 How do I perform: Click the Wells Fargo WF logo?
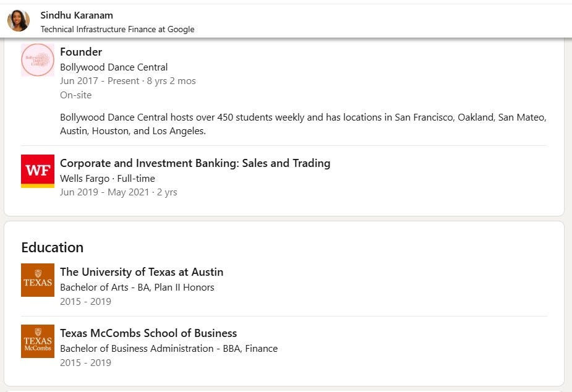click(x=38, y=171)
